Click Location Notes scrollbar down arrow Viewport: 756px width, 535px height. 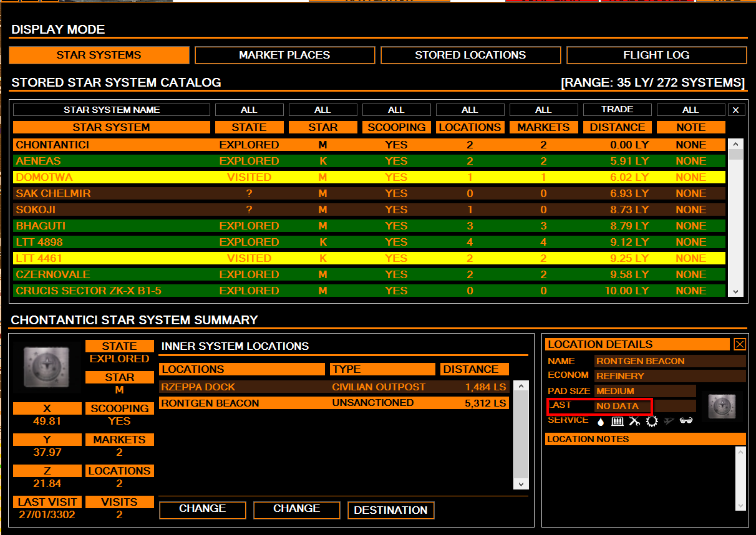740,504
